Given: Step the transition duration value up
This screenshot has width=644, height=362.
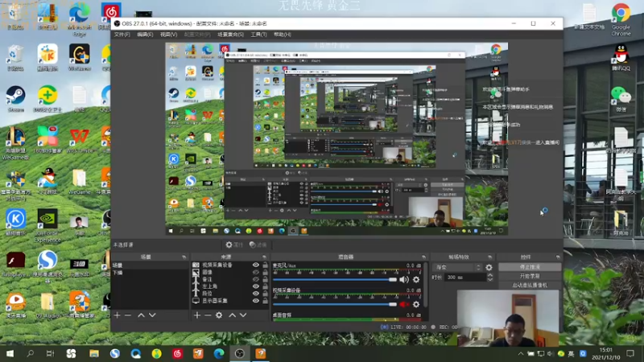Looking at the screenshot, I should click(x=490, y=275).
